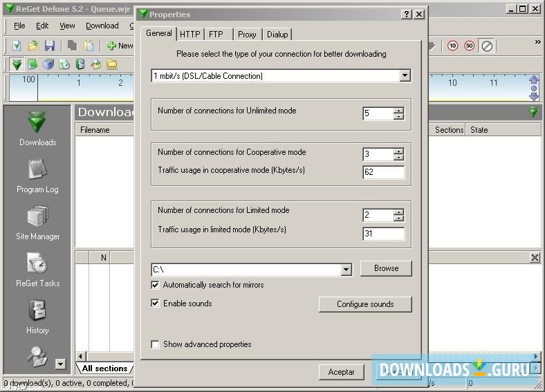This screenshot has height=392, width=545.
Task: Switch to the Dialup tab
Action: (x=277, y=35)
